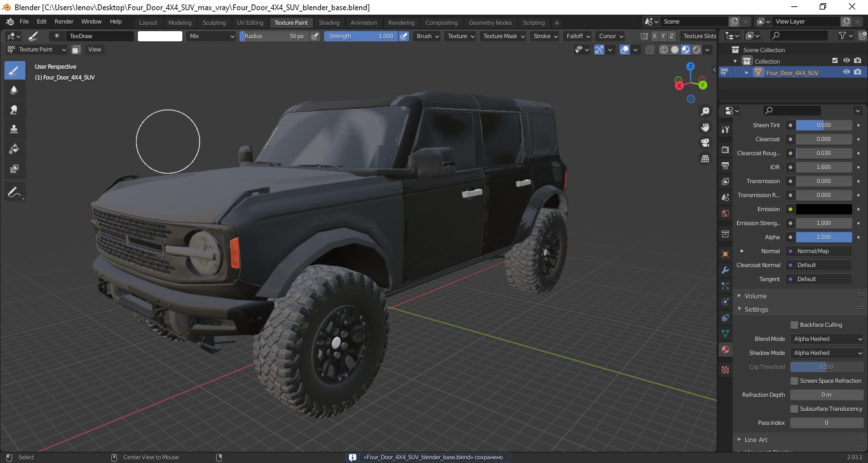Open the Texture Paint mode dropdown
Viewport: 868px width, 463px height.
[x=36, y=50]
